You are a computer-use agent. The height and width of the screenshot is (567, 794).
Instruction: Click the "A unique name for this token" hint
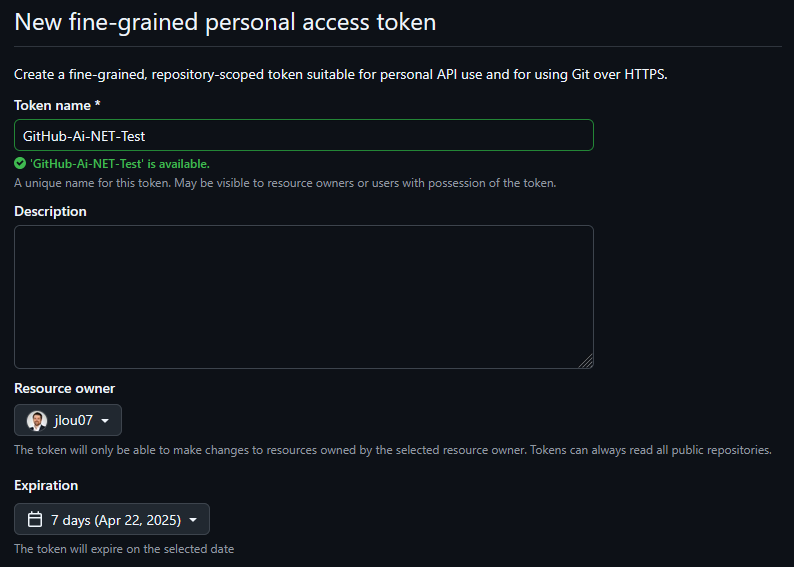click(285, 183)
